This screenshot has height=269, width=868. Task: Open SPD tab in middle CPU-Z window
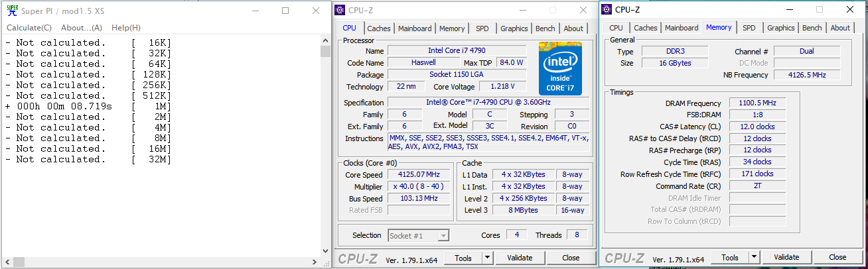point(482,28)
